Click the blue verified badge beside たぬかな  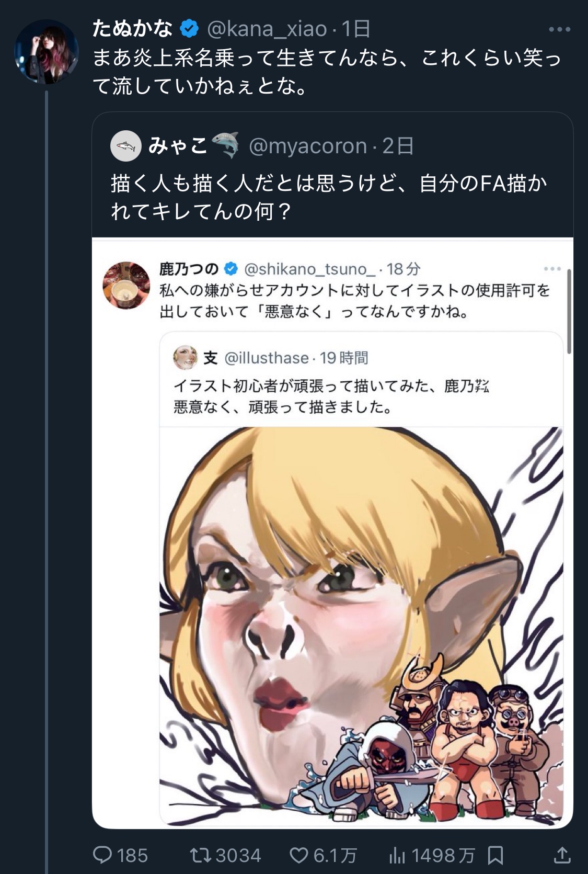pyautogui.click(x=189, y=29)
